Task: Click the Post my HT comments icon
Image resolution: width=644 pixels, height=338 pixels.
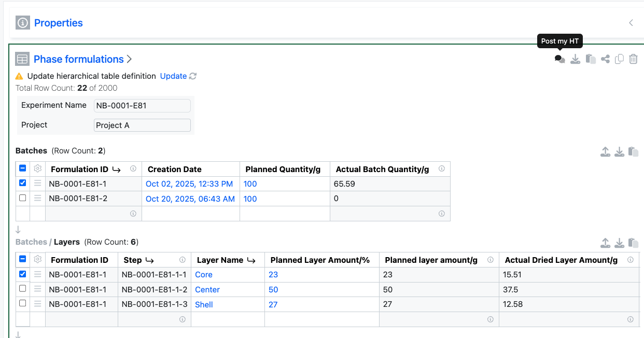Action: coord(559,59)
